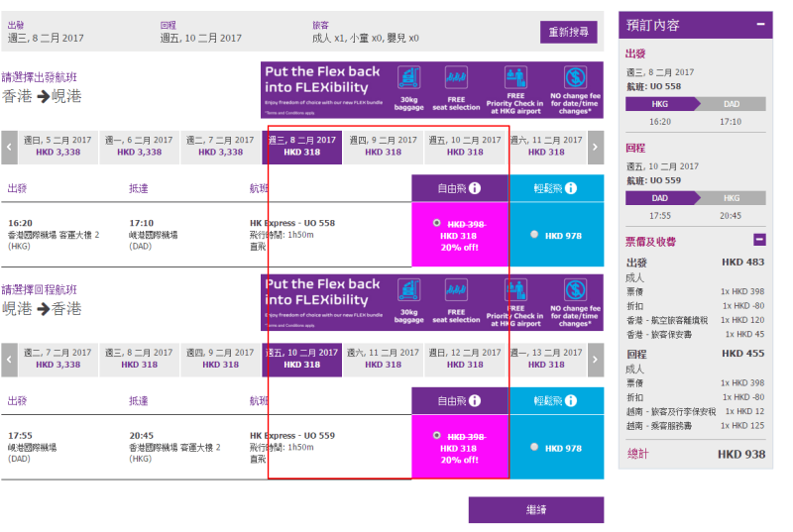Select return date 週二, 7 二月 2017
This screenshot has width=793, height=532.
point(57,360)
